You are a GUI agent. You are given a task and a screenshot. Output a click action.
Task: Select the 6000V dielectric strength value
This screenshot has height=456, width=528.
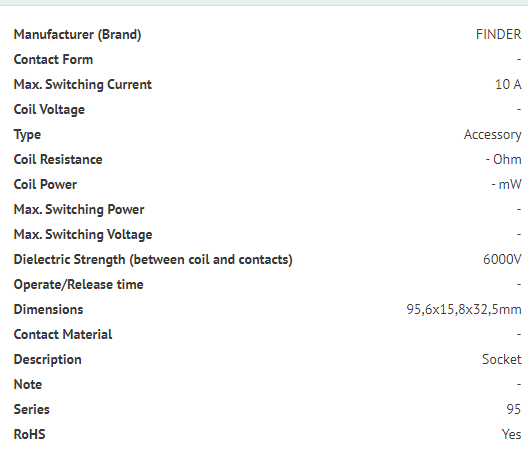click(502, 259)
